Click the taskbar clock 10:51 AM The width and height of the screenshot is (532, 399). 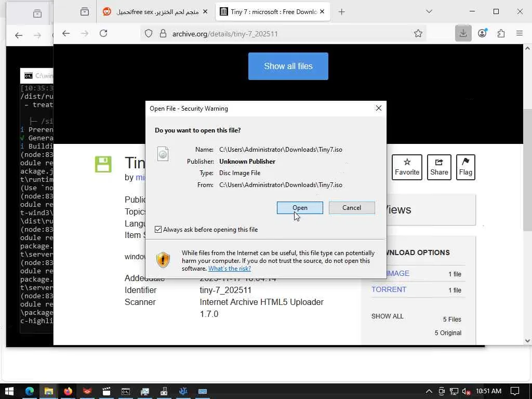pyautogui.click(x=488, y=391)
